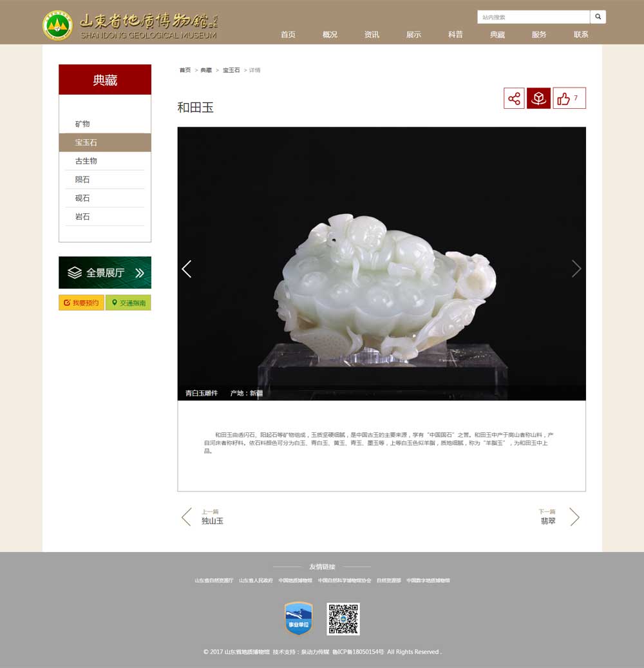Select 陨石 in the sidebar
The image size is (644, 668).
(105, 179)
